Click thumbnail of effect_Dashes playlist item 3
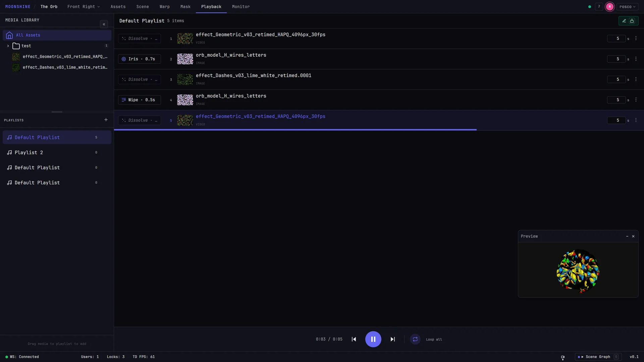This screenshot has height=362, width=644. (185, 79)
